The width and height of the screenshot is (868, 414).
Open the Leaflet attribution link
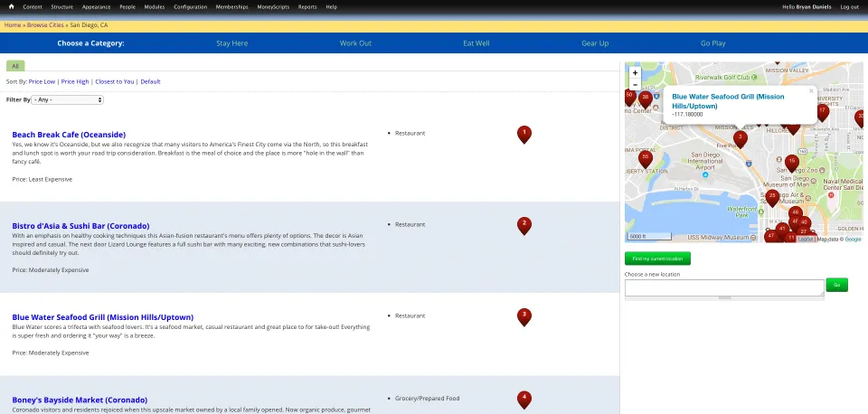[806, 240]
